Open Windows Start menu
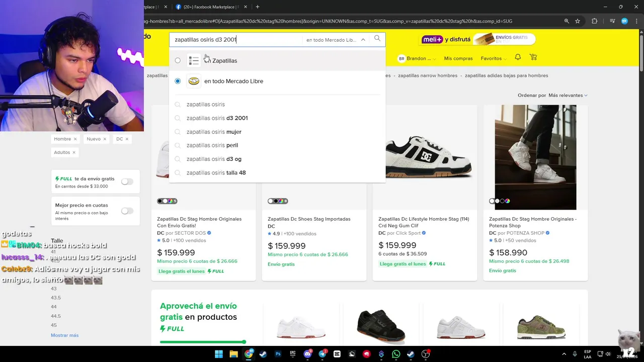 click(219, 354)
